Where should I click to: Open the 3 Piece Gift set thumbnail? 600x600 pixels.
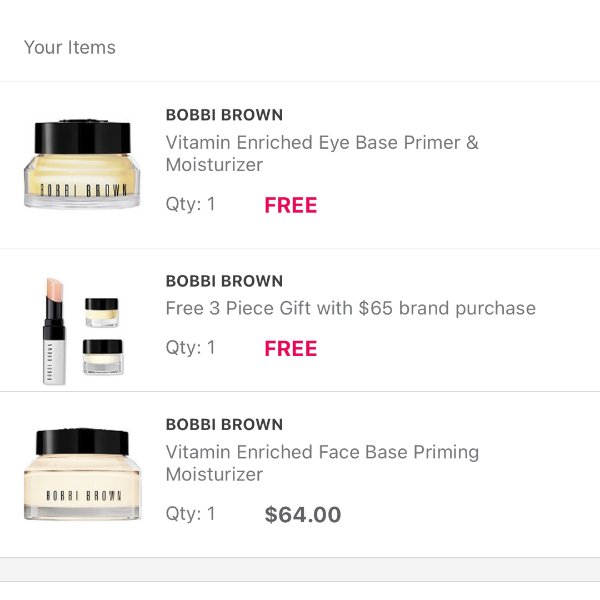coord(83,331)
